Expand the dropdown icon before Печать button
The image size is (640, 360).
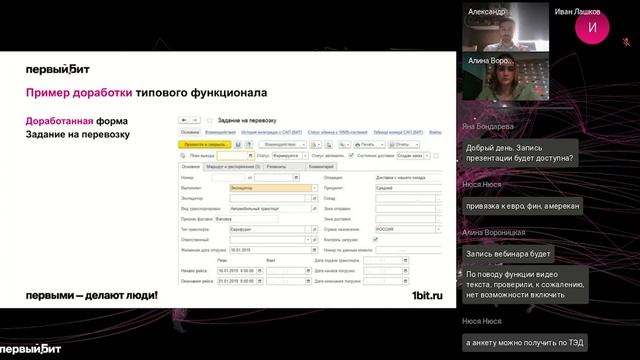[344, 144]
